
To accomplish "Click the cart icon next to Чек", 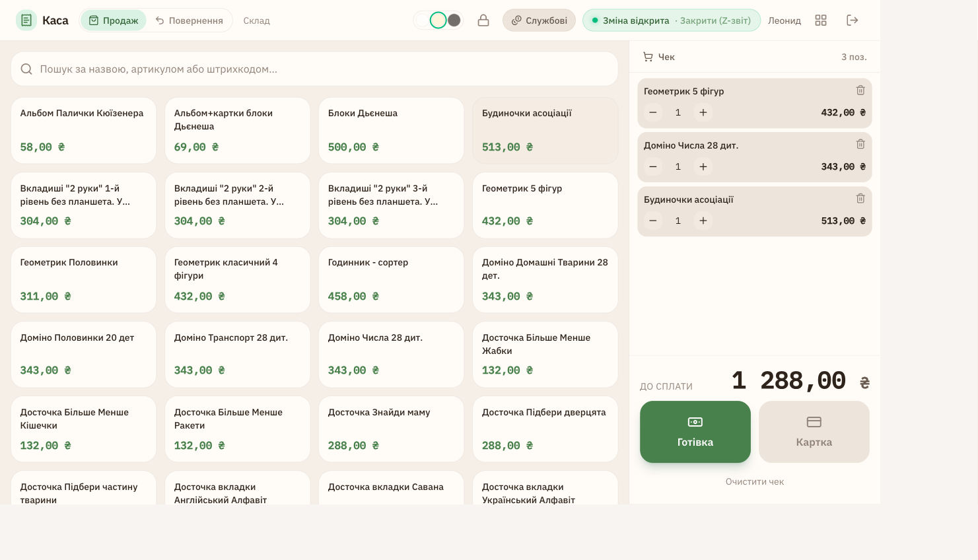I will point(648,57).
